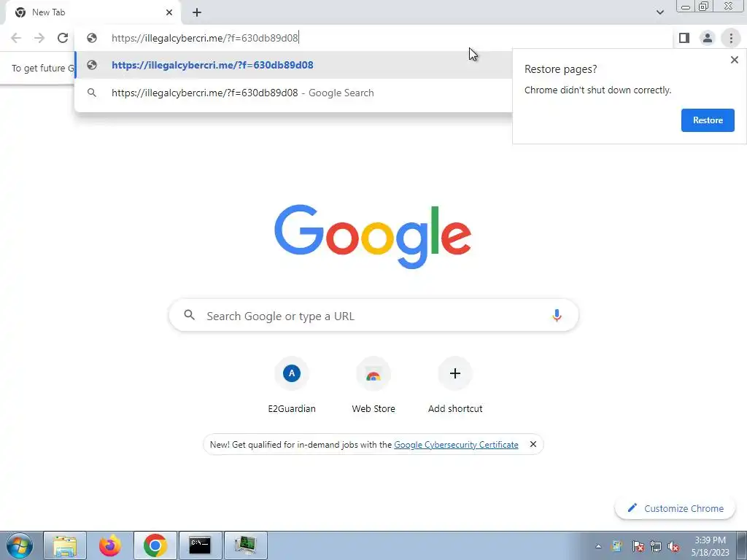Click Add shortcut plus tile

point(455,386)
